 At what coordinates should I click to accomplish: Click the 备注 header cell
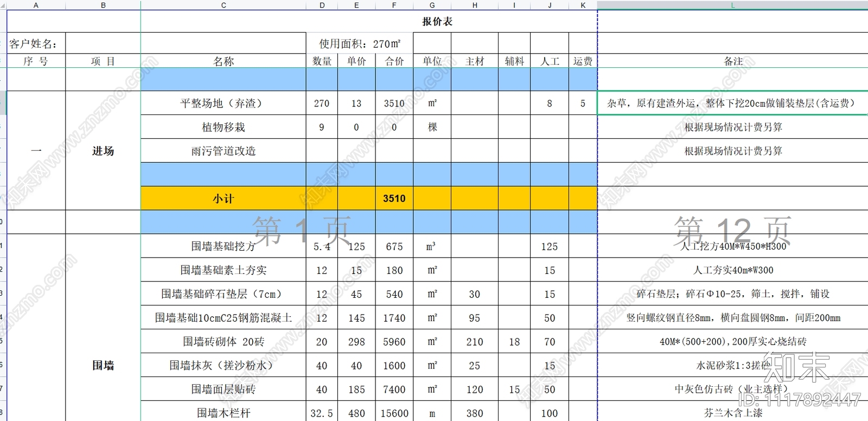coord(733,61)
